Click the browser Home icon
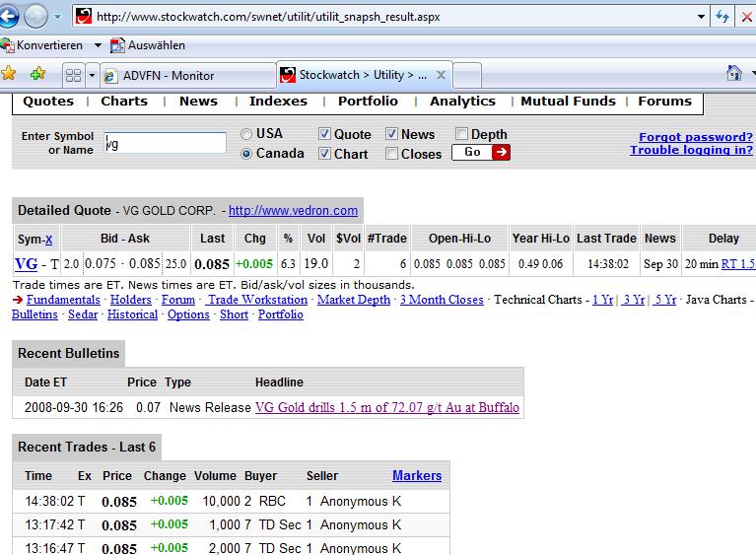This screenshot has width=756, height=555. pyautogui.click(x=733, y=74)
